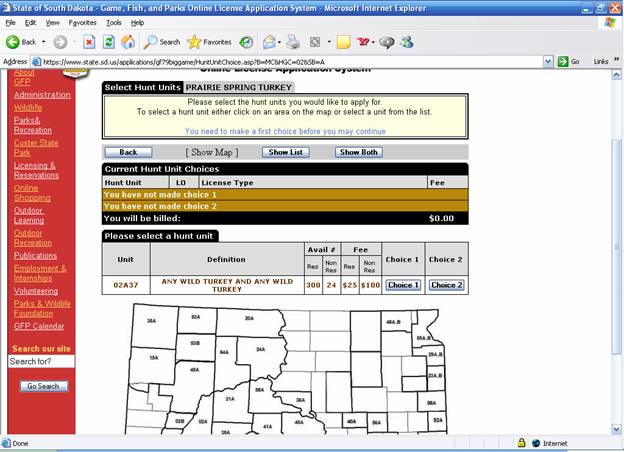Screen dimensions: 624x452
Task: Click the Refresh page icon
Action: (109, 42)
